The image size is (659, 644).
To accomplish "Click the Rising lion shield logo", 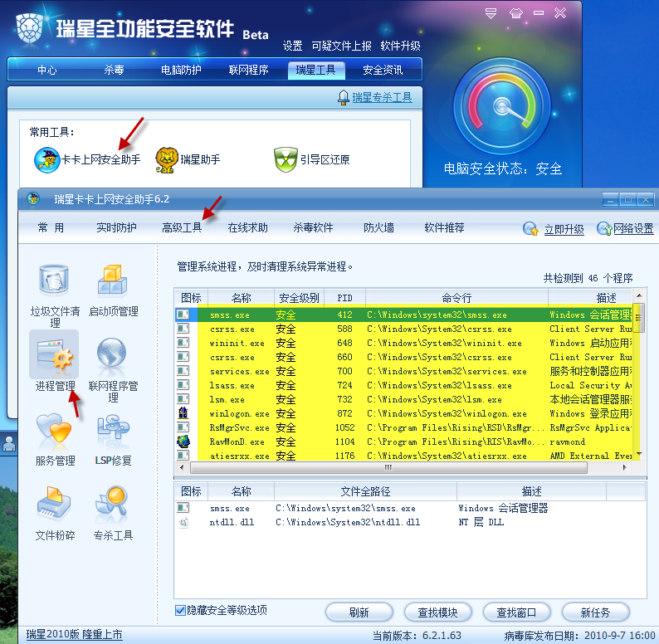I will tap(29, 27).
